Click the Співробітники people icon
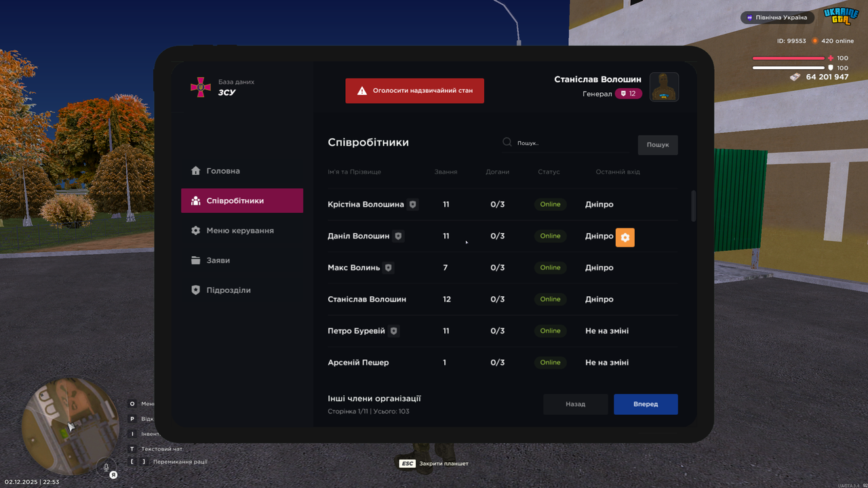The width and height of the screenshot is (868, 488). 196,201
